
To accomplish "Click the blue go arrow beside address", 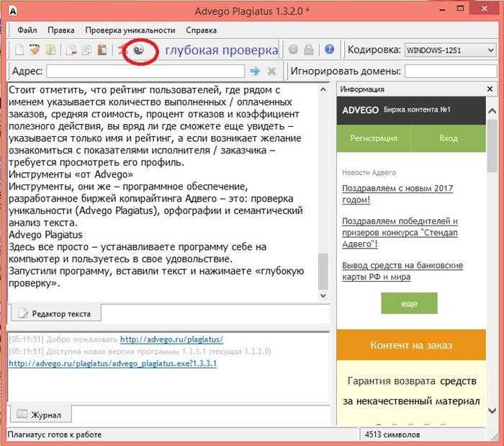I will [x=255, y=71].
